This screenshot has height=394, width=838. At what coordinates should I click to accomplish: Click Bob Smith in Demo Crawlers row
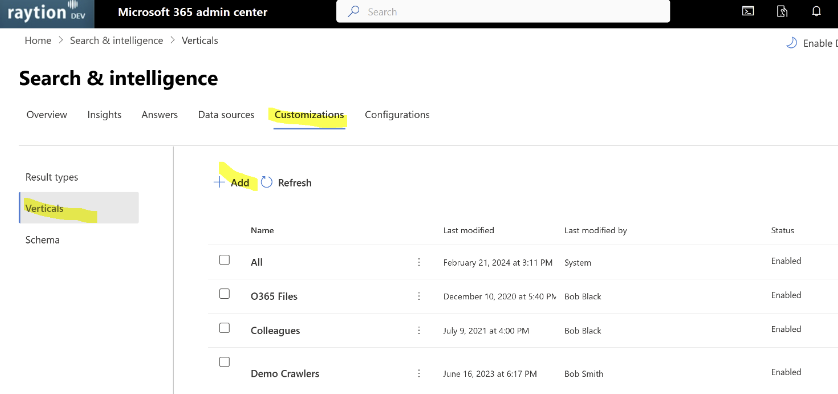pyautogui.click(x=584, y=374)
